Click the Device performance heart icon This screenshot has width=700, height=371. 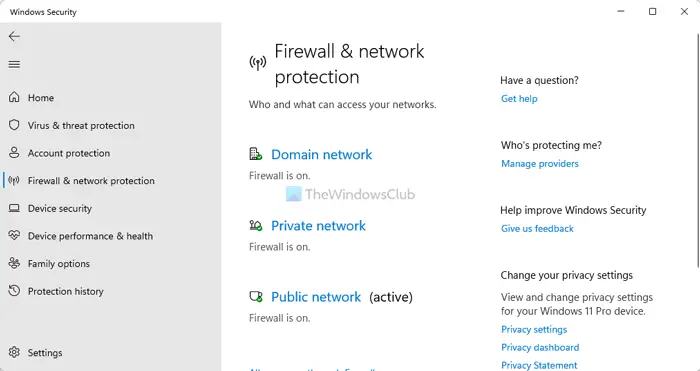click(14, 236)
